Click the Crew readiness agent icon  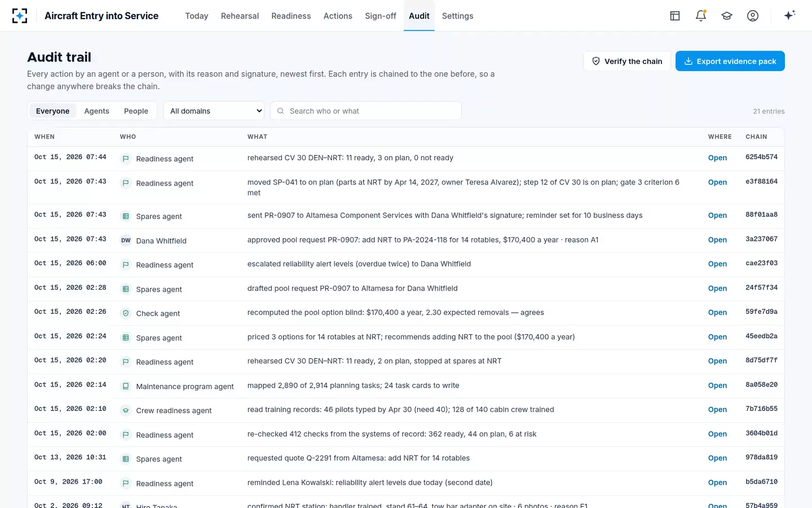pos(126,410)
